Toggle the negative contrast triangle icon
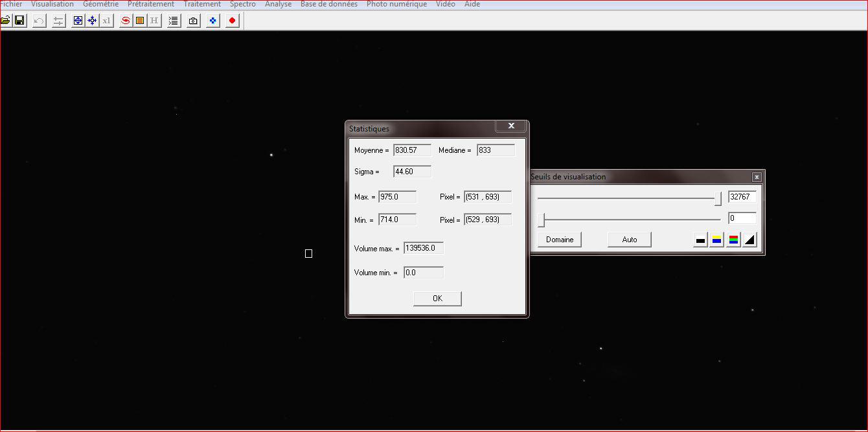The image size is (868, 432). [x=749, y=240]
